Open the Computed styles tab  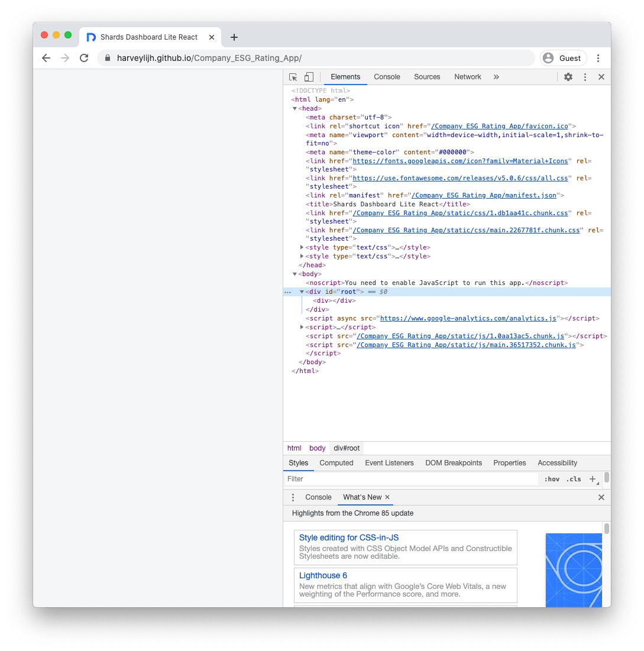tap(336, 463)
